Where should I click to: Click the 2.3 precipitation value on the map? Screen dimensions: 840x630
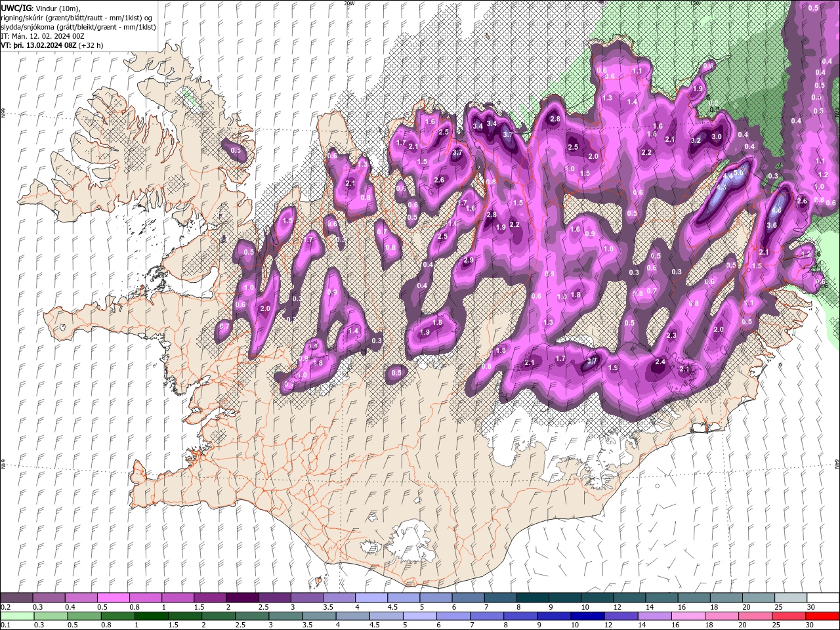point(671,335)
